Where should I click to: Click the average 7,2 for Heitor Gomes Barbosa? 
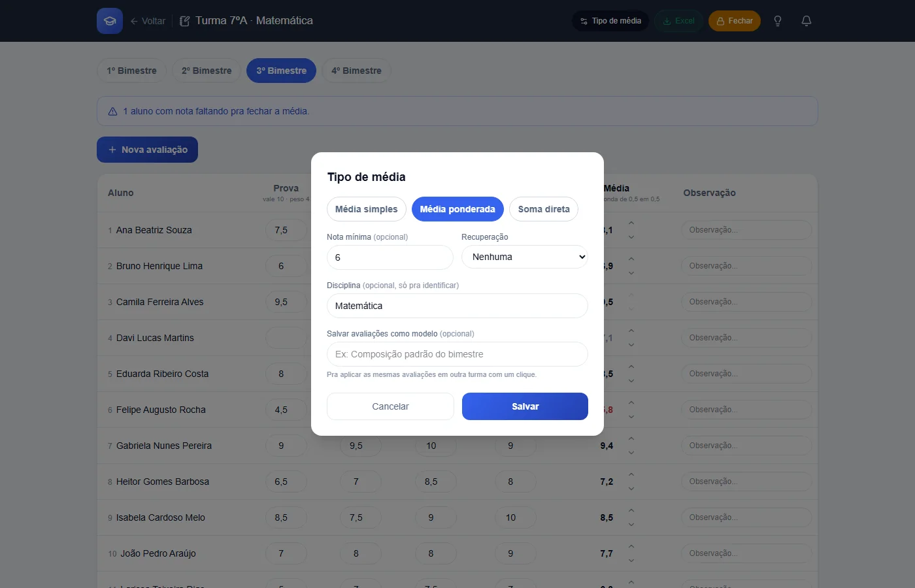[x=607, y=482]
